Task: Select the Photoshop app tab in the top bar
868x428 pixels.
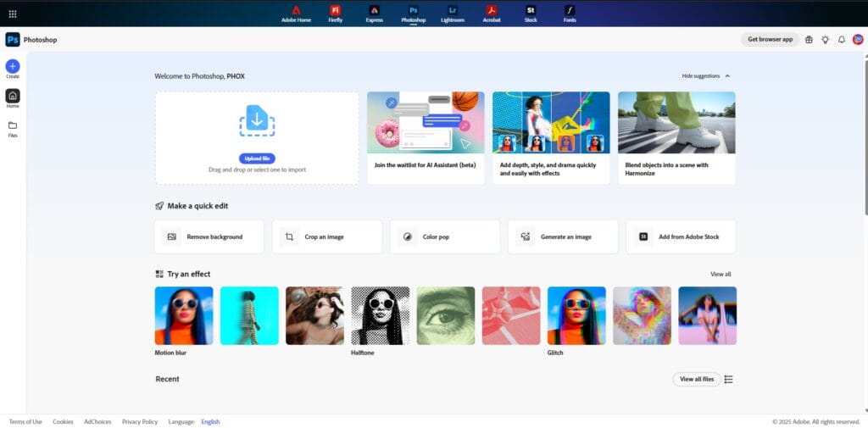Action: tap(414, 14)
